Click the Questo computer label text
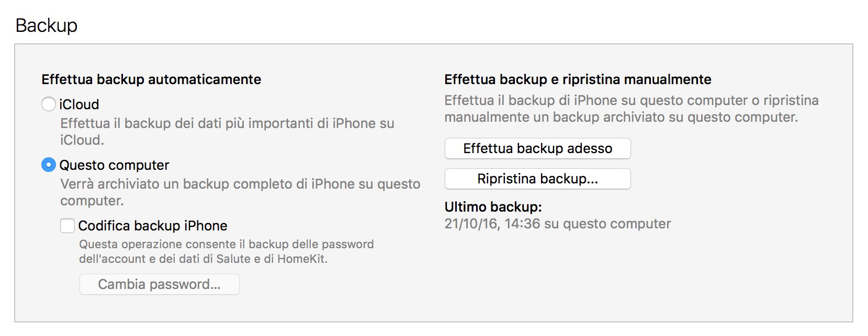 pos(114,165)
